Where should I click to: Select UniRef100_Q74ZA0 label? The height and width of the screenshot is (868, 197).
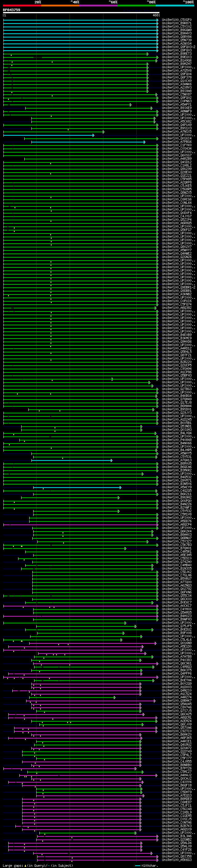(x=177, y=562)
